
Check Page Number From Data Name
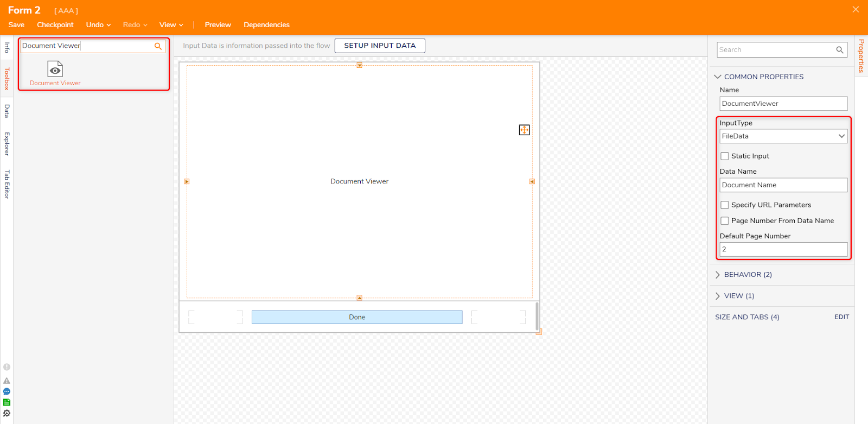coord(725,221)
